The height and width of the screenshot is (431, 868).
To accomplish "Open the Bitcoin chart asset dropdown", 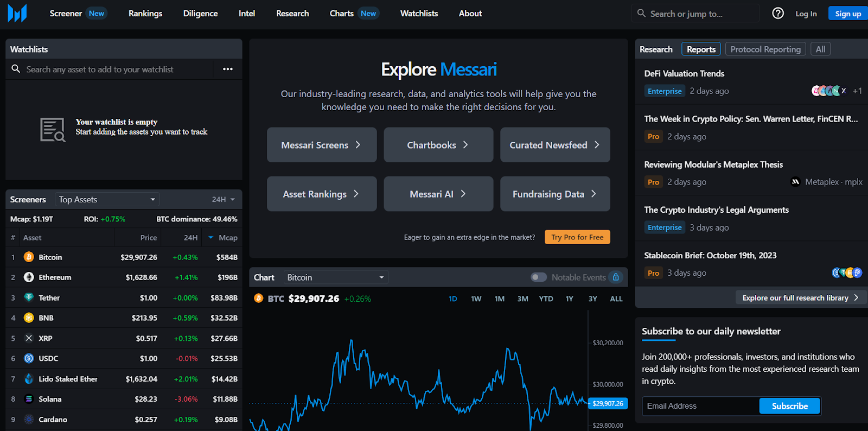I will [x=335, y=277].
